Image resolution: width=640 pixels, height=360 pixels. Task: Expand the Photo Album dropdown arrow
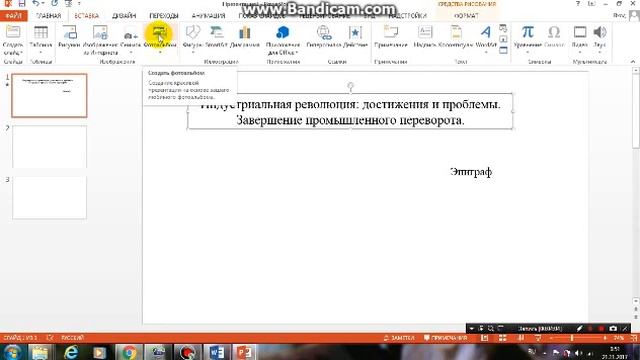[x=160, y=53]
